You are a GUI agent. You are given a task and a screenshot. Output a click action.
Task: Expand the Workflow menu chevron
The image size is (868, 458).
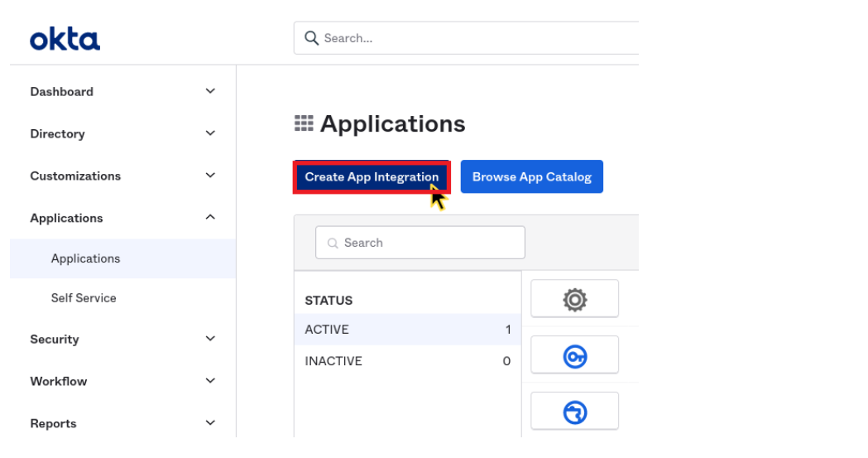click(210, 380)
